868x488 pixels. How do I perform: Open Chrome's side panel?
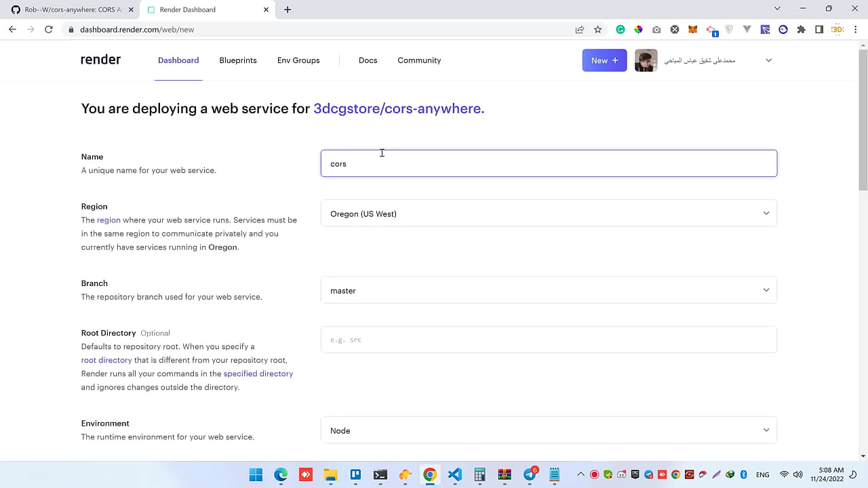pyautogui.click(x=819, y=29)
